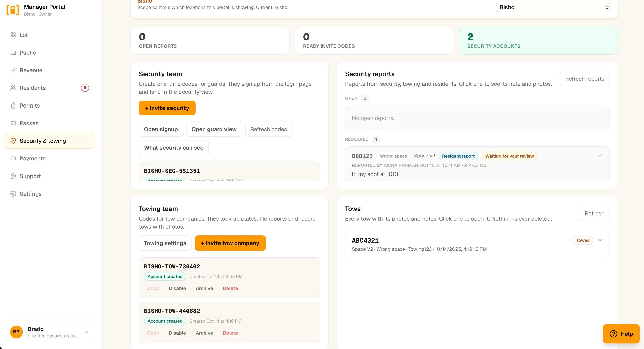Screen dimensions: 644x349
Task: Click the Waiting for your review tag
Action: coord(510,156)
